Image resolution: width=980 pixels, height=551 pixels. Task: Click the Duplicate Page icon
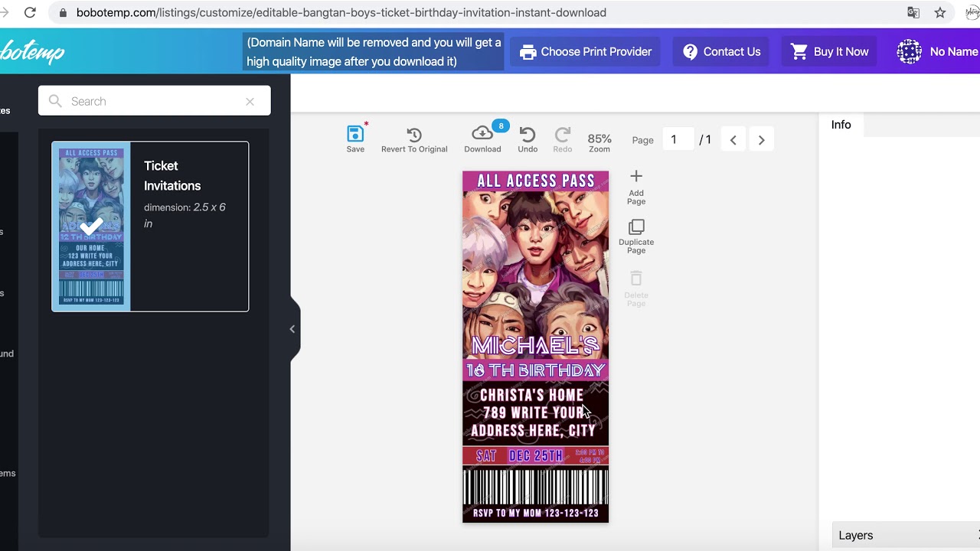click(636, 227)
